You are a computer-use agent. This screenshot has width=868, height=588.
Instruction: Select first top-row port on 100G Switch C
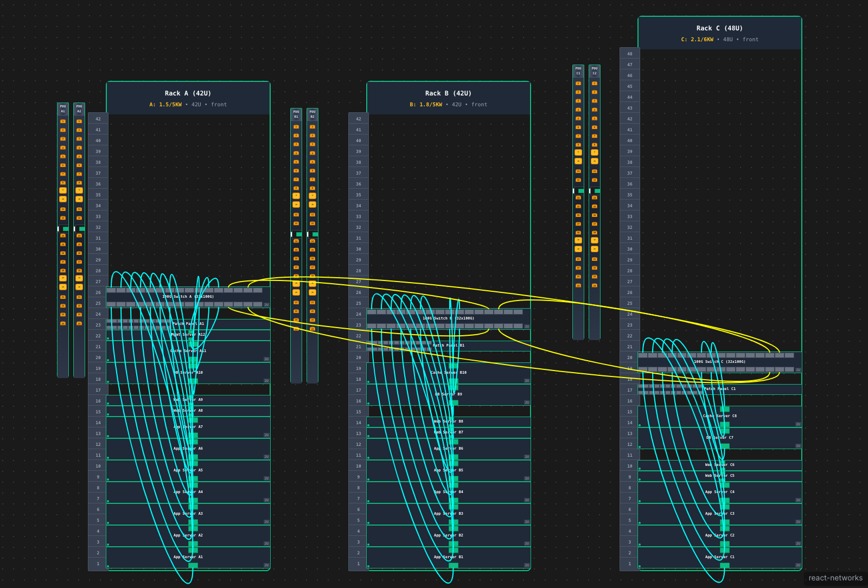643,355
